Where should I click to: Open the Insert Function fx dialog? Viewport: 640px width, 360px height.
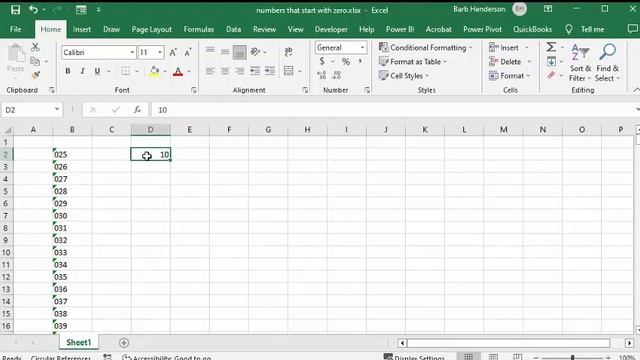(x=138, y=109)
